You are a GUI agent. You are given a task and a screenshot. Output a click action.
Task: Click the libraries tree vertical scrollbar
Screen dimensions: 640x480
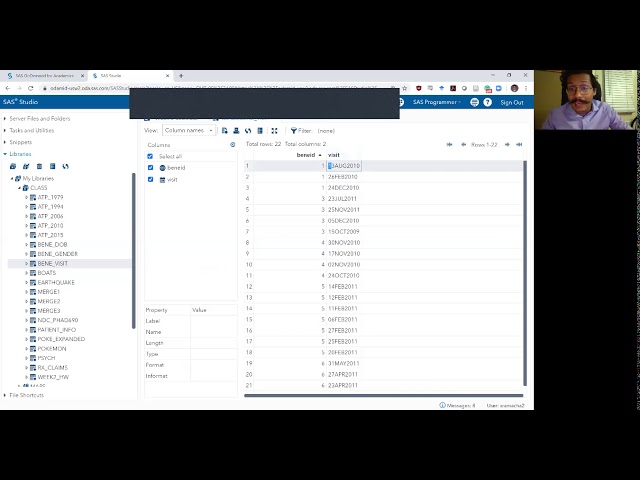(x=133, y=251)
